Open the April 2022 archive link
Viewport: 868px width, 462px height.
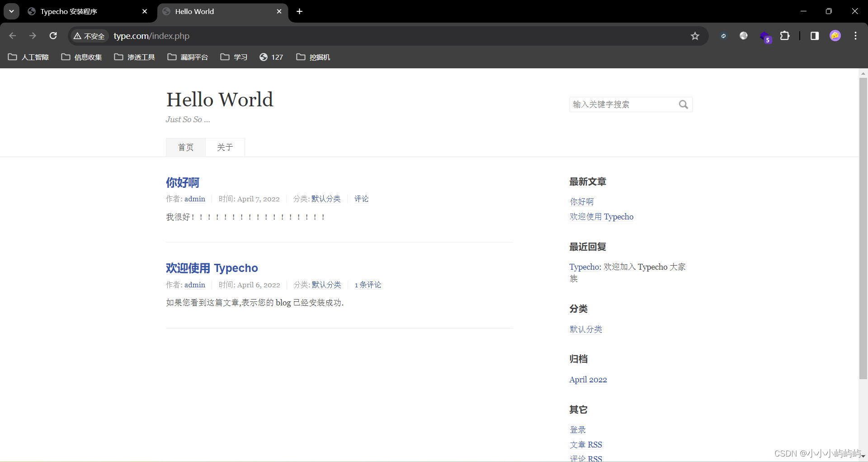coord(588,380)
